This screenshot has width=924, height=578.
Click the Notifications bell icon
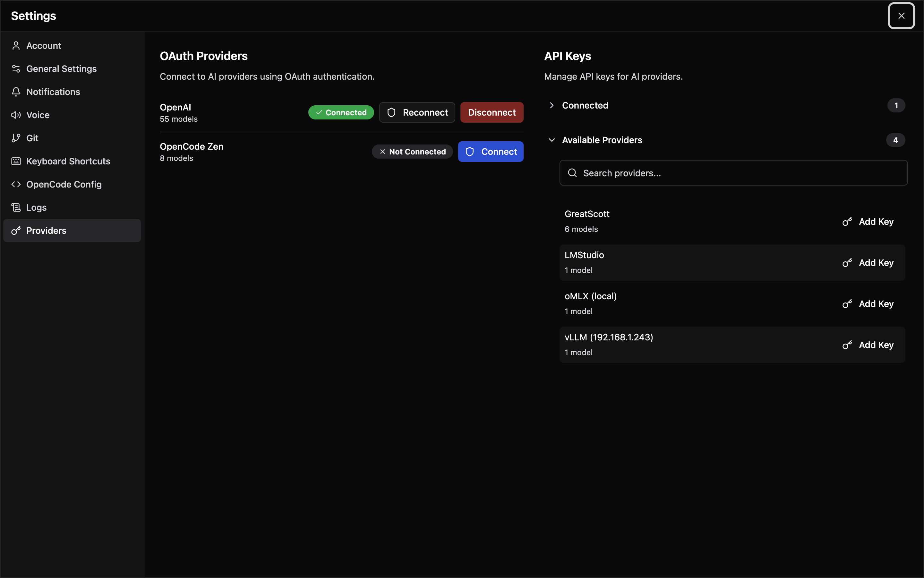[x=16, y=92]
